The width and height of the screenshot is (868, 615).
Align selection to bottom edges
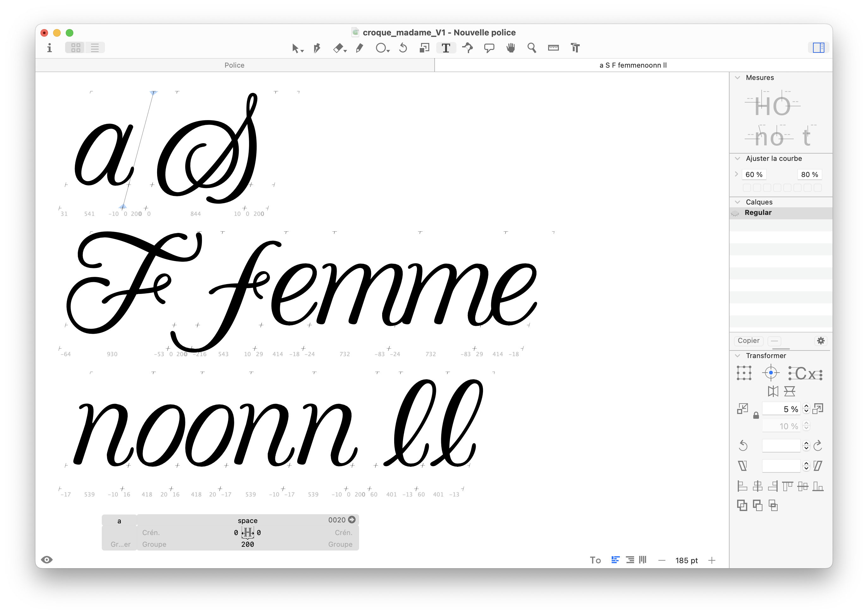tap(818, 487)
